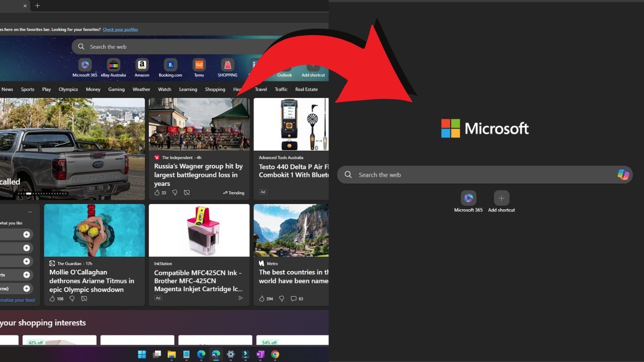The image size is (644, 362).
Task: Click the Copilot icon in the search bar
Action: pyautogui.click(x=623, y=174)
